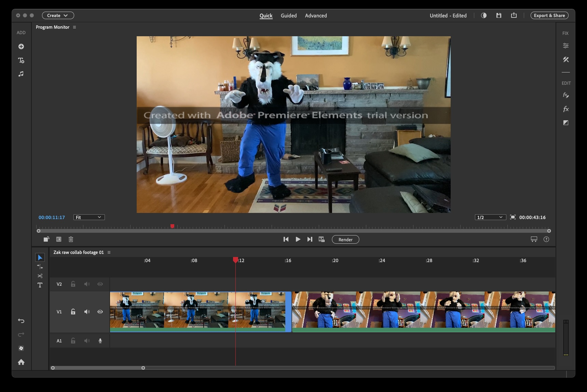Viewport: 587px width, 392px height.
Task: Open the Tools wrench icon
Action: tap(566, 59)
